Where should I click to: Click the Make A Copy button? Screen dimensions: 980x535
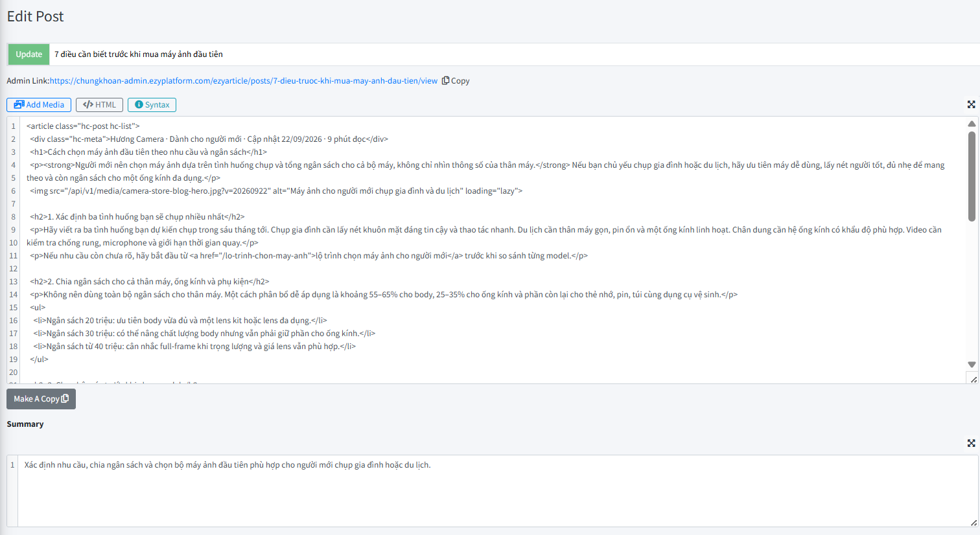[x=41, y=399]
